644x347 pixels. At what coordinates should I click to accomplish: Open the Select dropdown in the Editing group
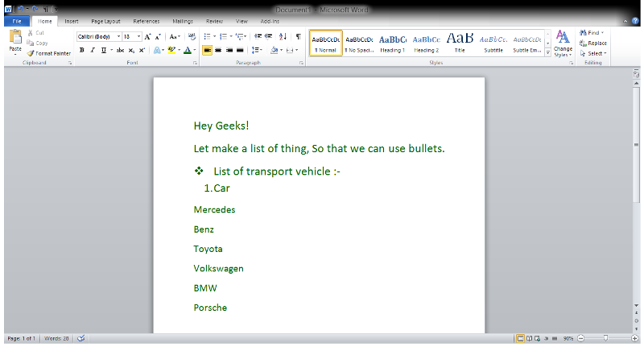click(593, 53)
